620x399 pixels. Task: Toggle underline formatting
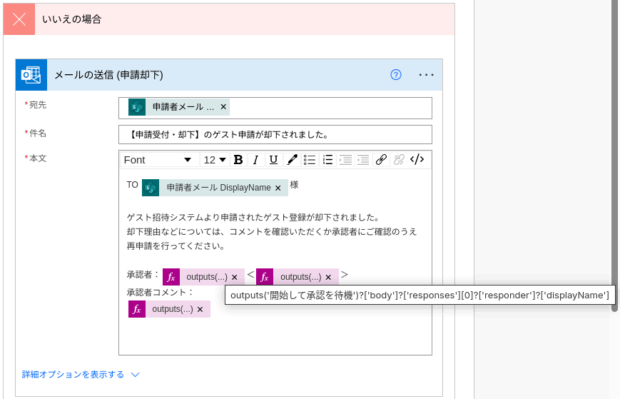(x=273, y=160)
